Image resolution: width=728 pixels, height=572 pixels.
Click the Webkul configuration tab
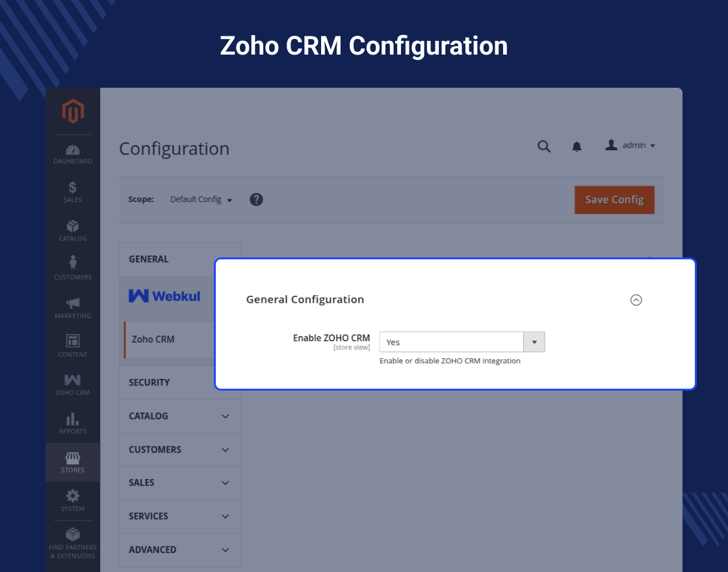pos(164,296)
